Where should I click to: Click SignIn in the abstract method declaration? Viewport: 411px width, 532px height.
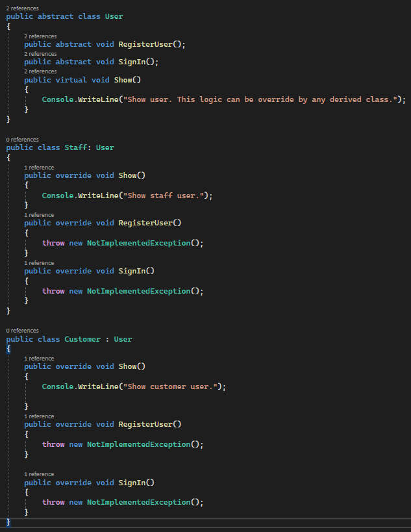pyautogui.click(x=132, y=62)
